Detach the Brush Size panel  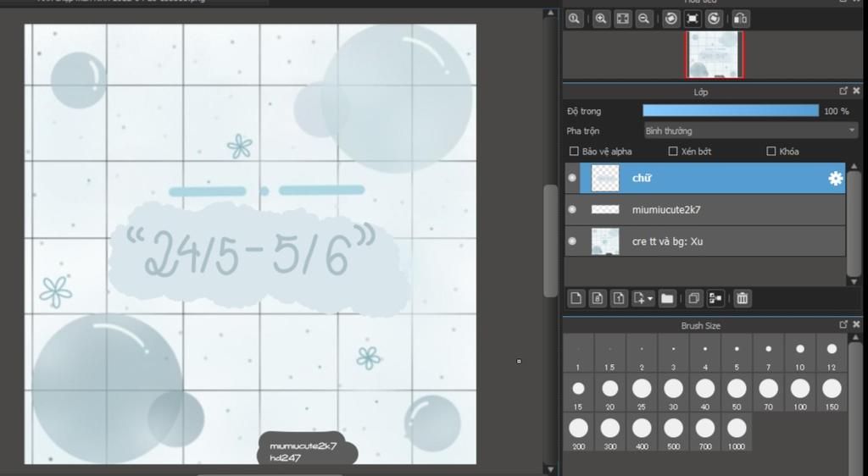click(843, 324)
